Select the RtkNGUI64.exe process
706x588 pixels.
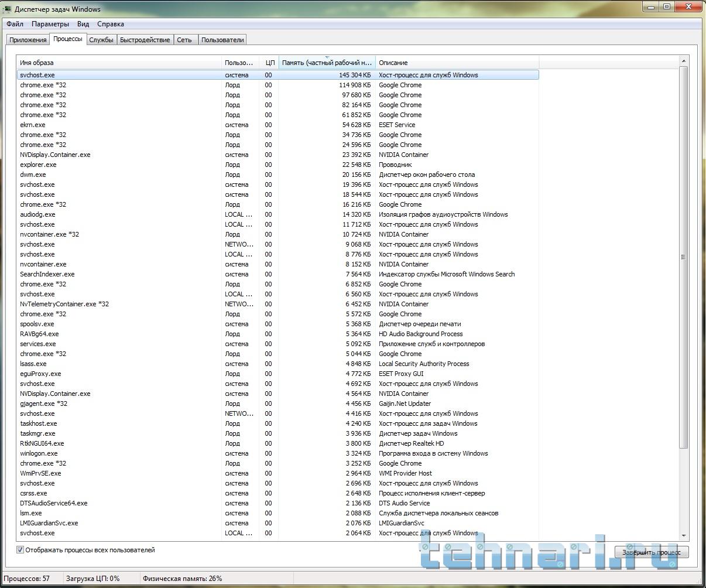(x=278, y=443)
